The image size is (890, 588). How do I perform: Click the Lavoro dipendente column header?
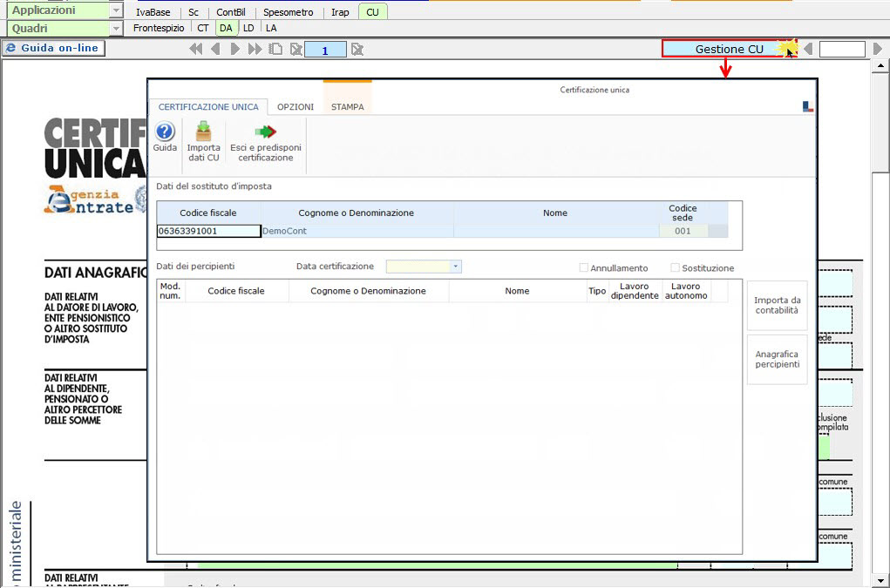pyautogui.click(x=635, y=291)
